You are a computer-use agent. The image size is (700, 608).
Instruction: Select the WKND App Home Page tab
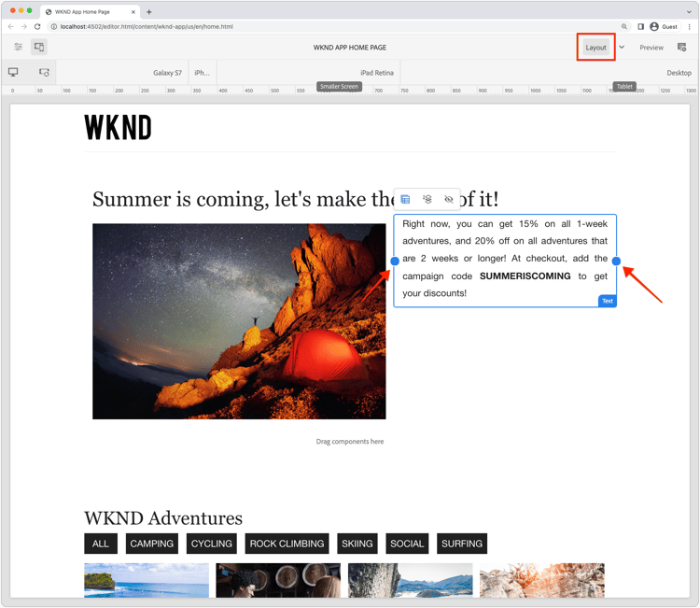(x=91, y=12)
